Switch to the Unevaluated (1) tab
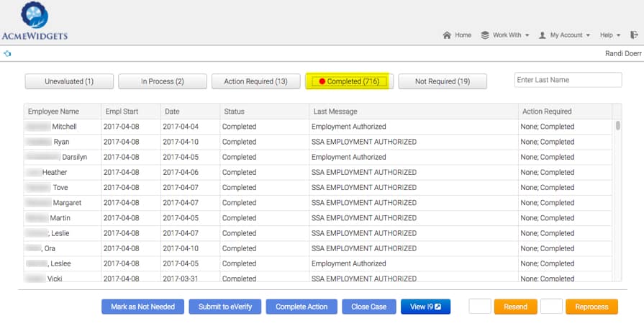Screen dimensions: 644x326 tap(69, 81)
